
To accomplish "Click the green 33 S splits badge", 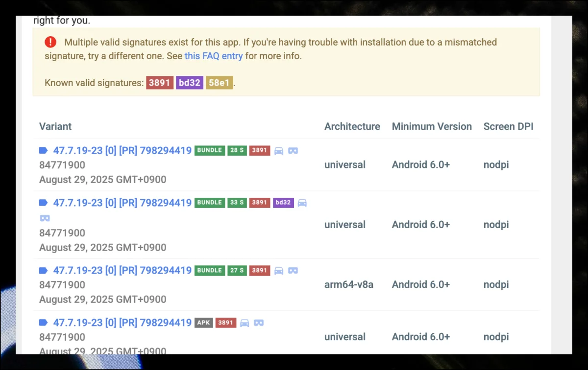I will pos(237,203).
